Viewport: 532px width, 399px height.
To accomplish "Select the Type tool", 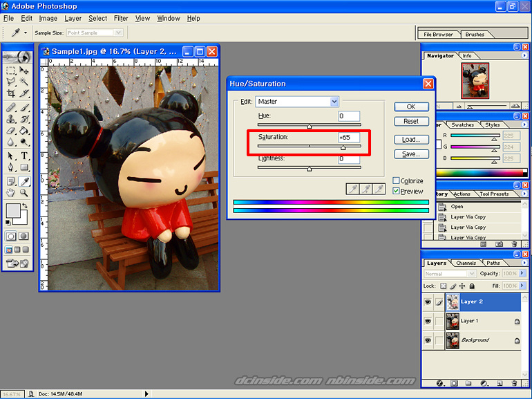I will (x=24, y=156).
